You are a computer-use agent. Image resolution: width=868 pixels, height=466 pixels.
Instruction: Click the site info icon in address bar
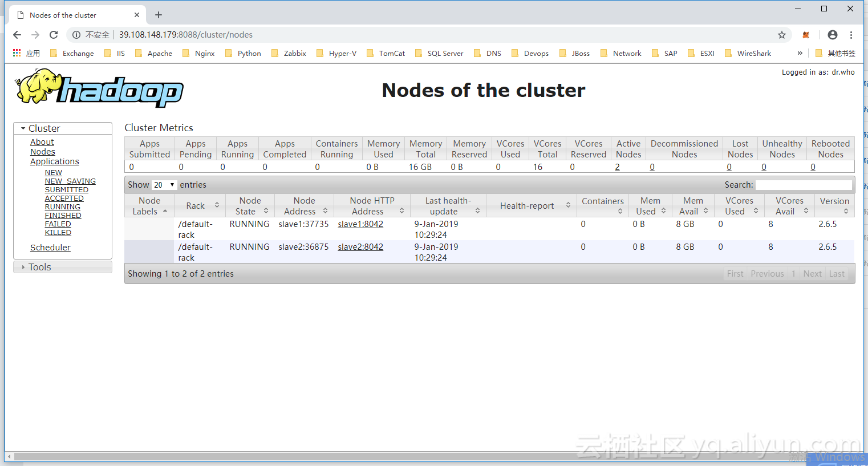(76, 35)
